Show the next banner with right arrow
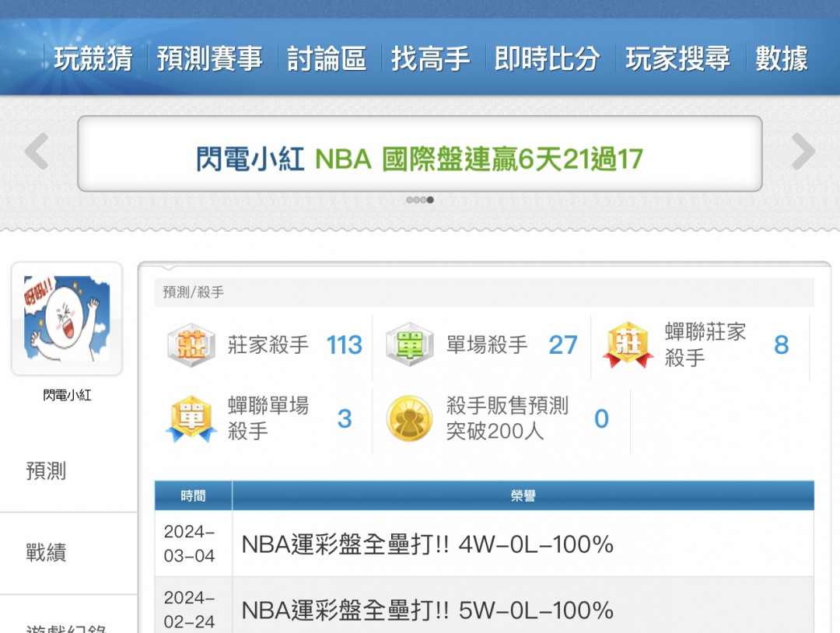 [803, 152]
